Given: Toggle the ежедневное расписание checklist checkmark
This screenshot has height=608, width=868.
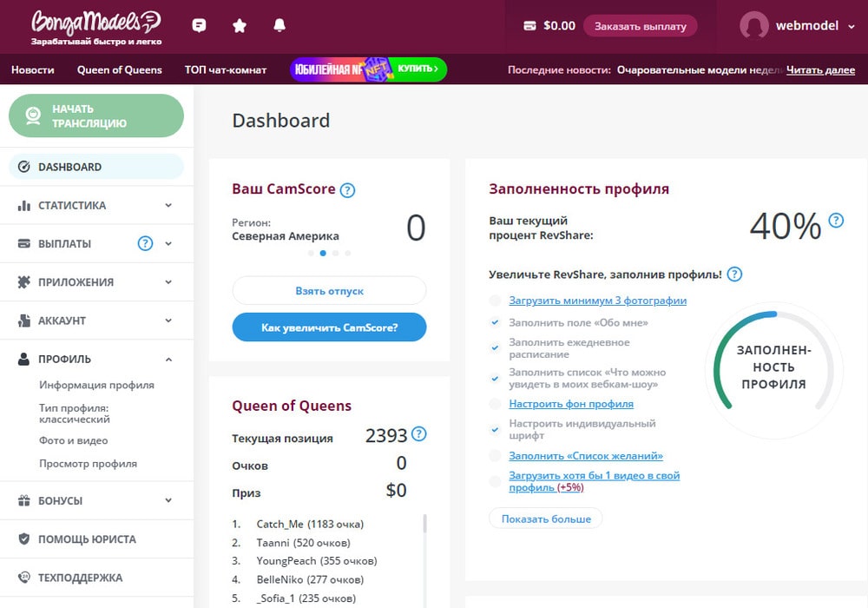Looking at the screenshot, I should 495,348.
